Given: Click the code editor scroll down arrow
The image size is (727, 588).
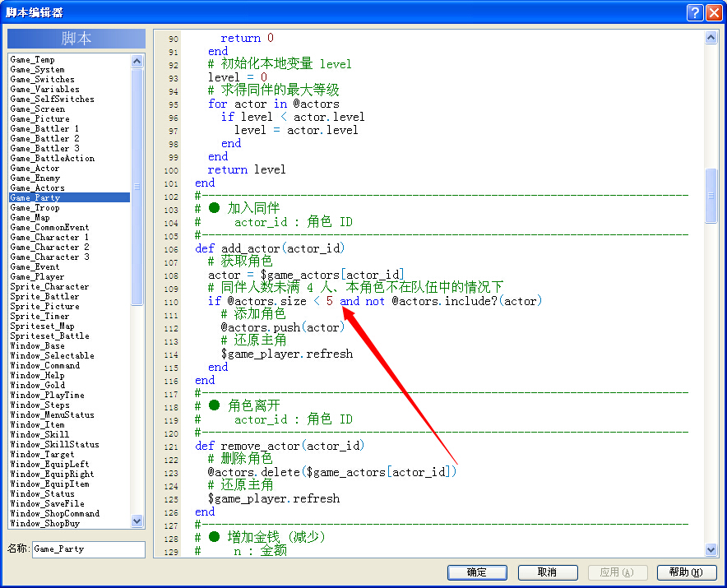Looking at the screenshot, I should pyautogui.click(x=711, y=550).
